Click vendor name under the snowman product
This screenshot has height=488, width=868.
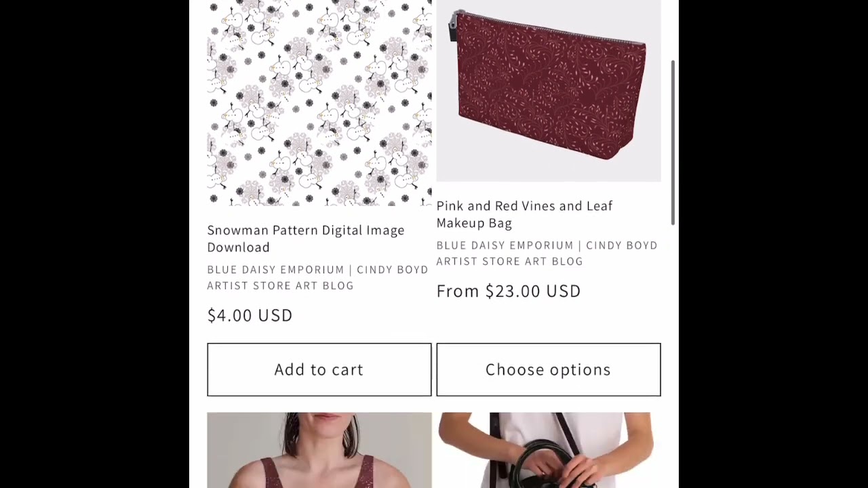[317, 277]
